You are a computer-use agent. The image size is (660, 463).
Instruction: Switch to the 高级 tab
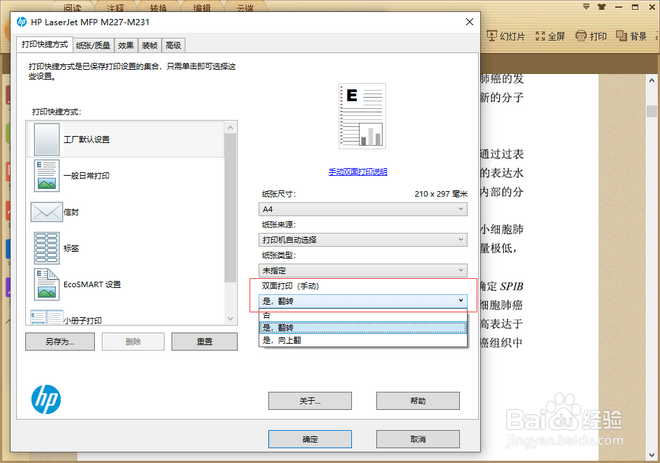click(x=173, y=45)
